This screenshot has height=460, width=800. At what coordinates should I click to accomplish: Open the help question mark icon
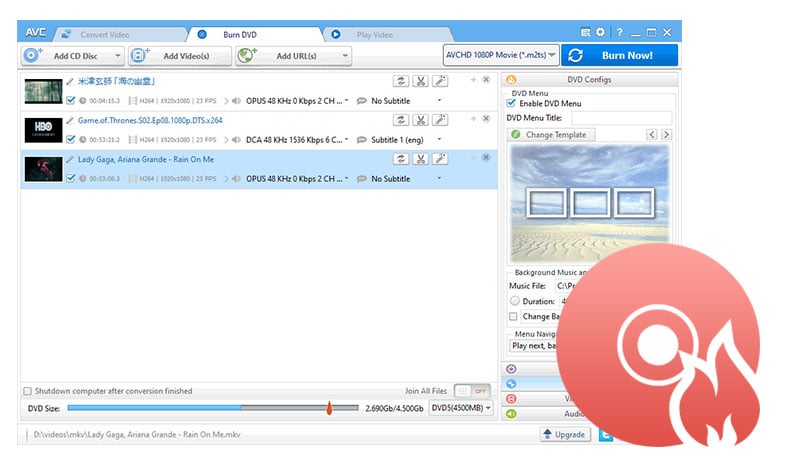tap(619, 32)
